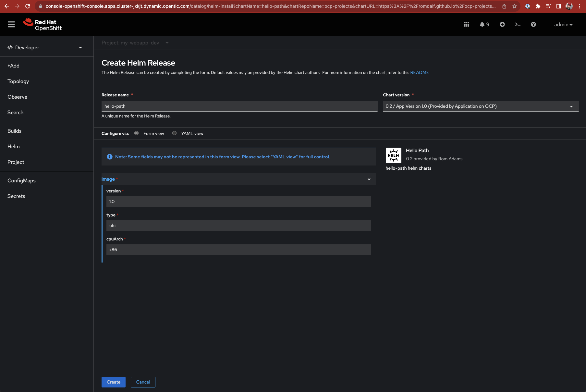Click the Release name input field
The width and height of the screenshot is (586, 392).
[x=239, y=106]
